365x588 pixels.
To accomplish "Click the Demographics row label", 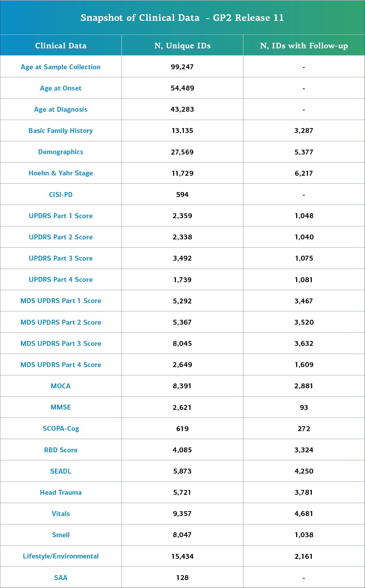I will point(60,152).
